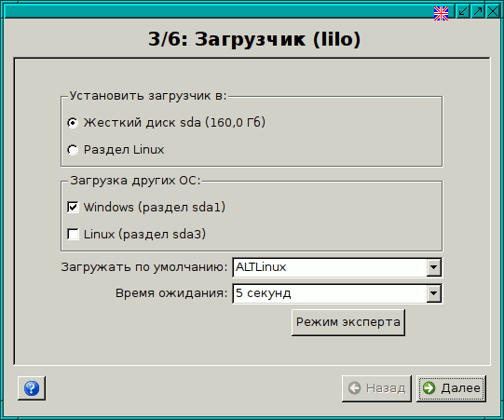Image resolution: width=504 pixels, height=420 pixels.
Task: Enlarge window using the up-right arrow icon
Action: 478,11
